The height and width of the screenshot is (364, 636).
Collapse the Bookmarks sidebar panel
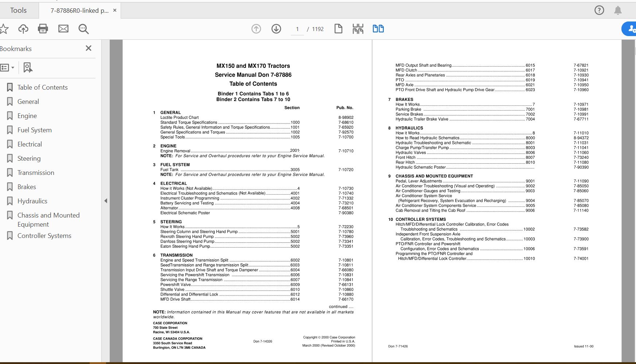[x=88, y=48]
